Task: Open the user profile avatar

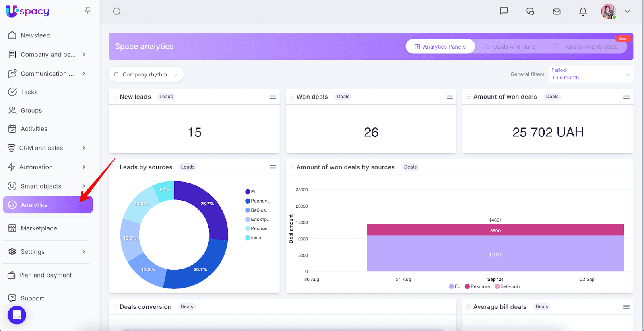Action: (x=608, y=12)
